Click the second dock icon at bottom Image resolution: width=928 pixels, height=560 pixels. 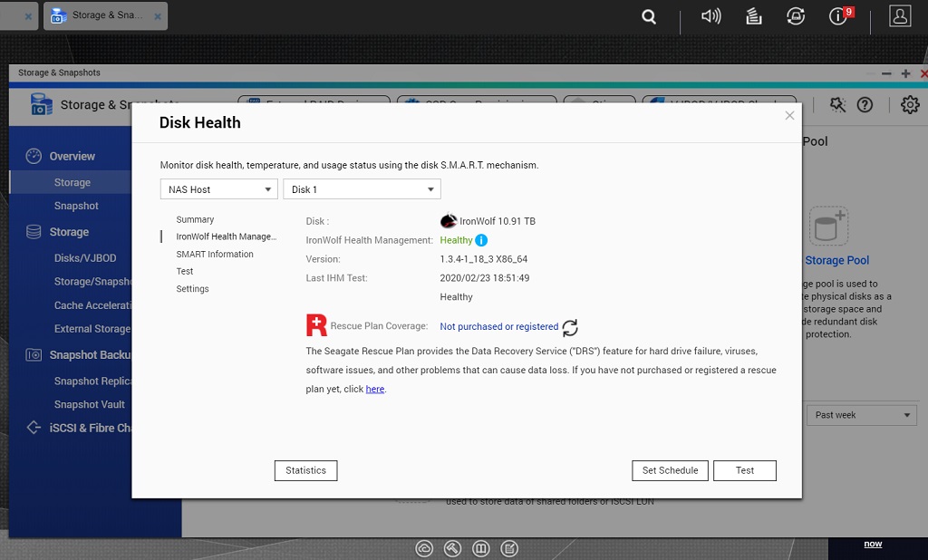tap(453, 549)
